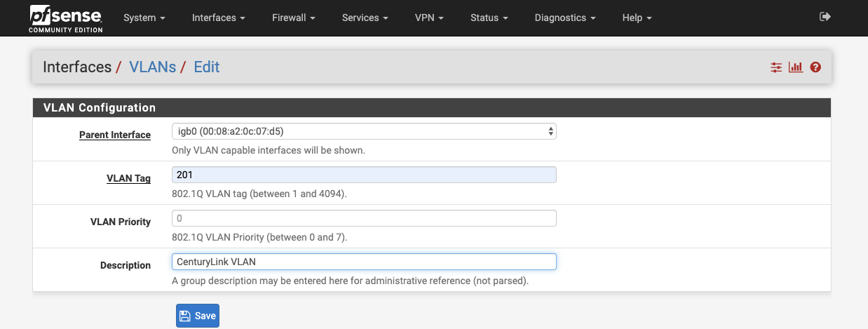The width and height of the screenshot is (868, 329).
Task: Open related settings sliders icon
Action: tap(775, 67)
